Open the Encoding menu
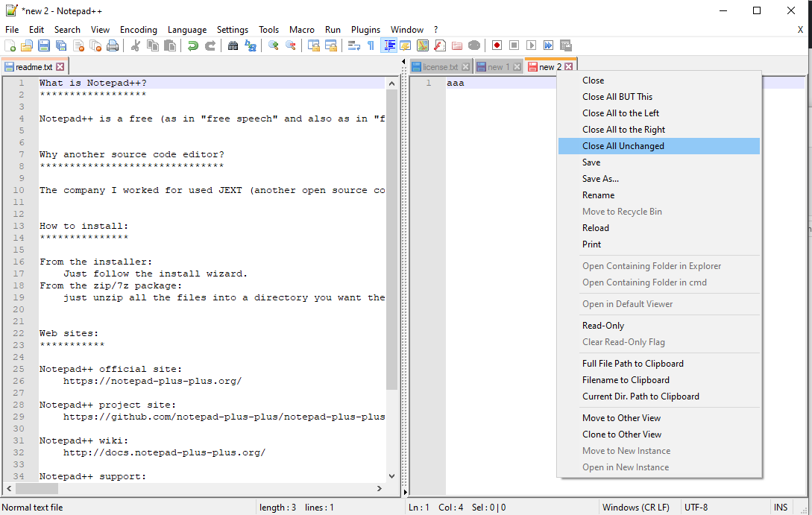Screen dimensions: 812x515 [x=138, y=30]
